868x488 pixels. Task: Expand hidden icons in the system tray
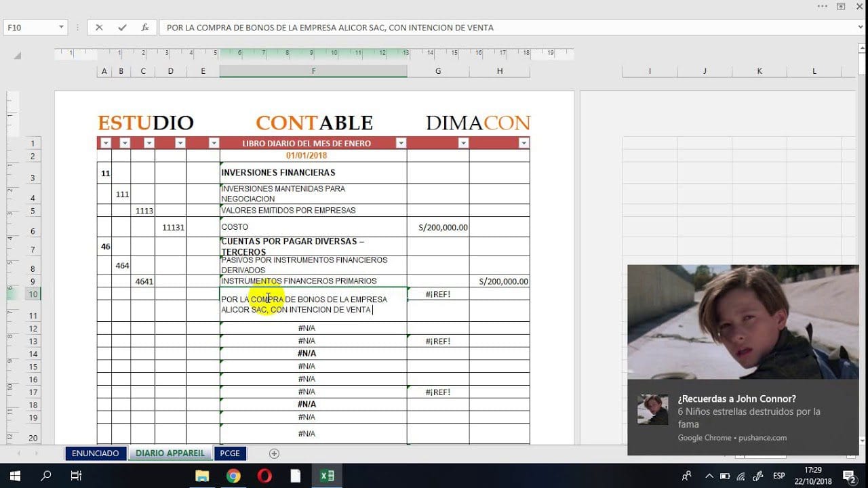click(709, 475)
